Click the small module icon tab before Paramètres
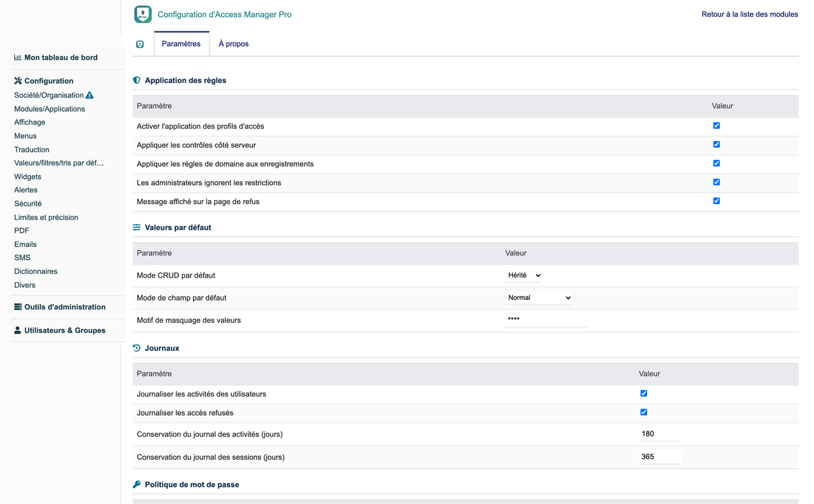The width and height of the screenshot is (814, 504). 140,44
